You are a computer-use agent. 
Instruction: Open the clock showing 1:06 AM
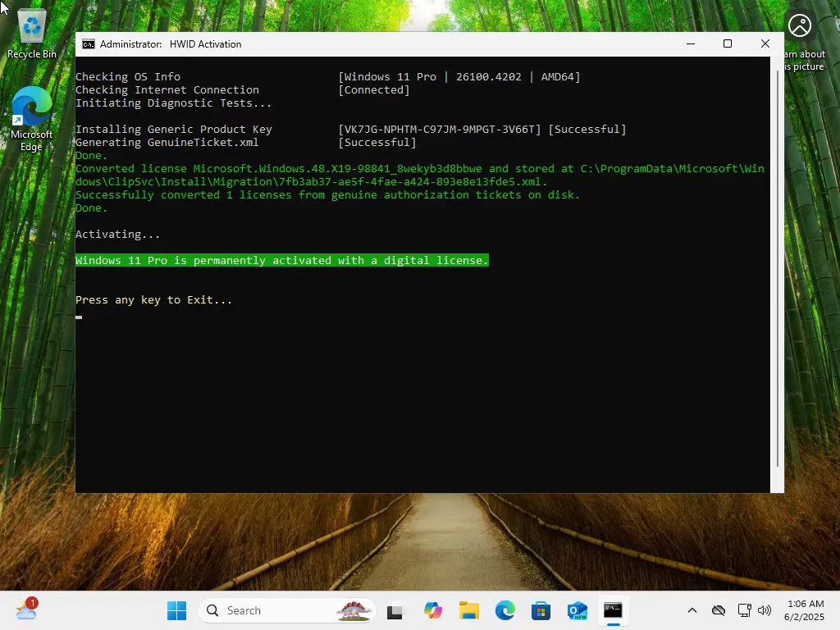tap(804, 610)
